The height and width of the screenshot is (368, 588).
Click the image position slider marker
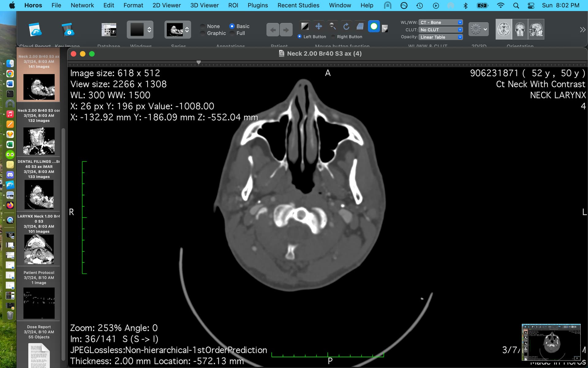click(x=199, y=63)
